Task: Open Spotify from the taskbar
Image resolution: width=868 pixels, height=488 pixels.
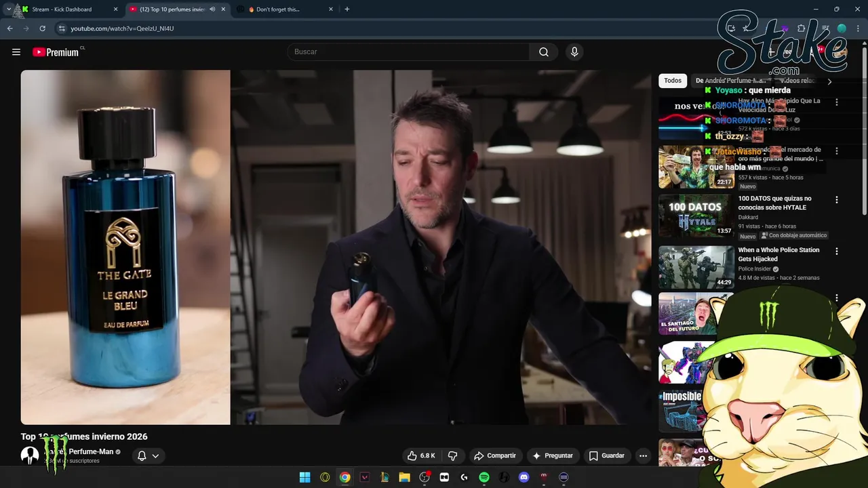Action: (x=484, y=477)
